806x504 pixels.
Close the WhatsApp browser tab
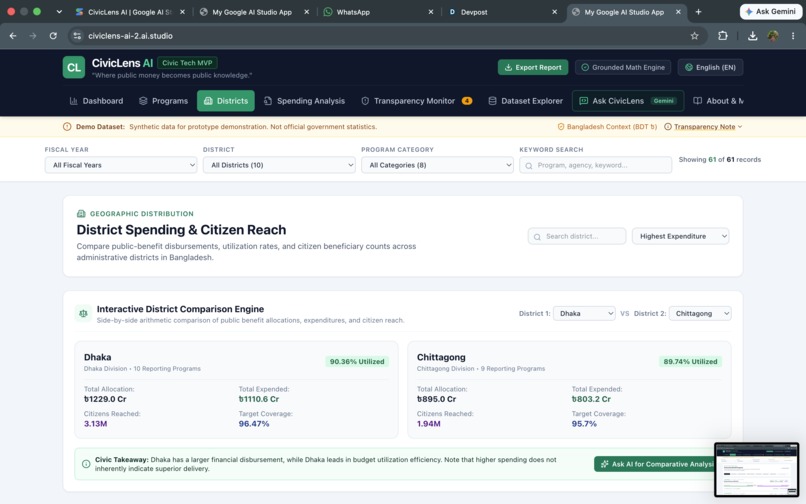431,12
